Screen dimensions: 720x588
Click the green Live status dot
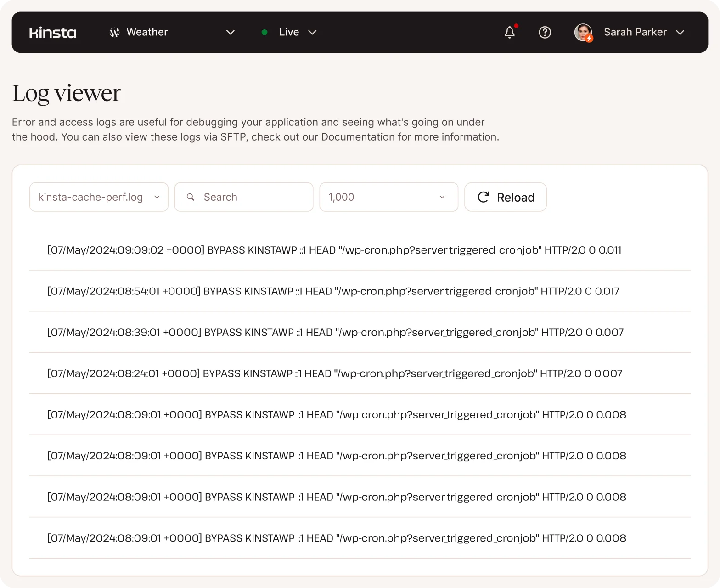[264, 32]
